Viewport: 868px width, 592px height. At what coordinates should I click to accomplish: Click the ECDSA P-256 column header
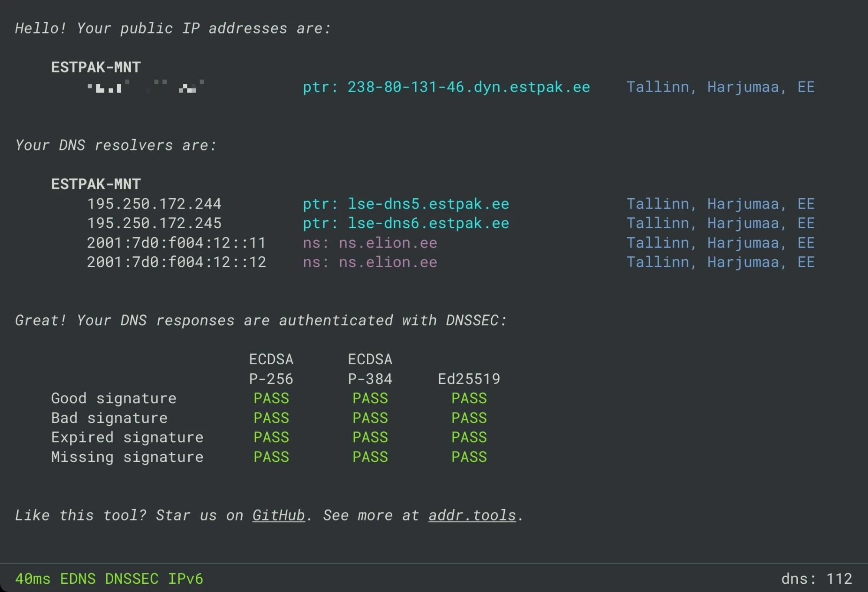point(271,370)
